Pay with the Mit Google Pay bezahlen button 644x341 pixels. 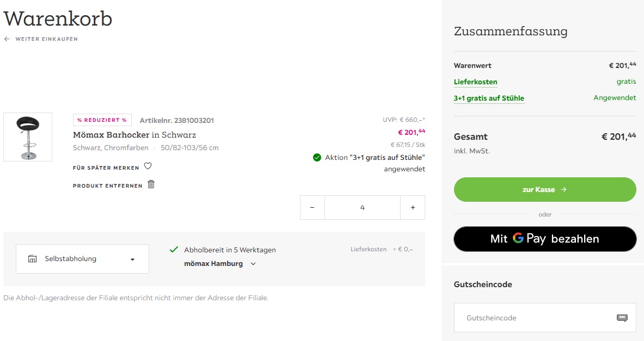point(544,239)
